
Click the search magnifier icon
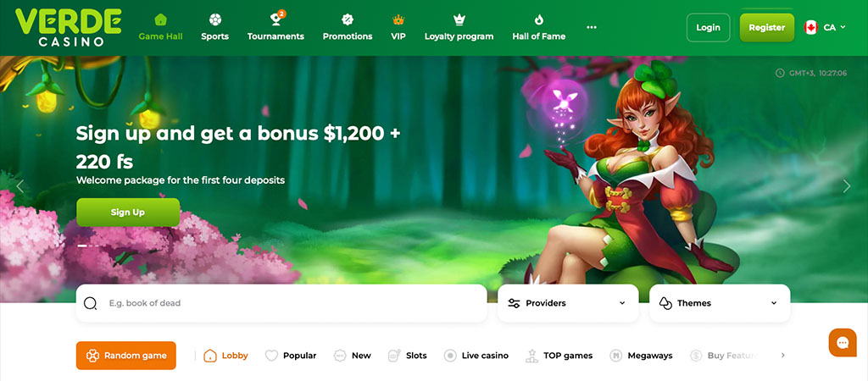(x=90, y=303)
